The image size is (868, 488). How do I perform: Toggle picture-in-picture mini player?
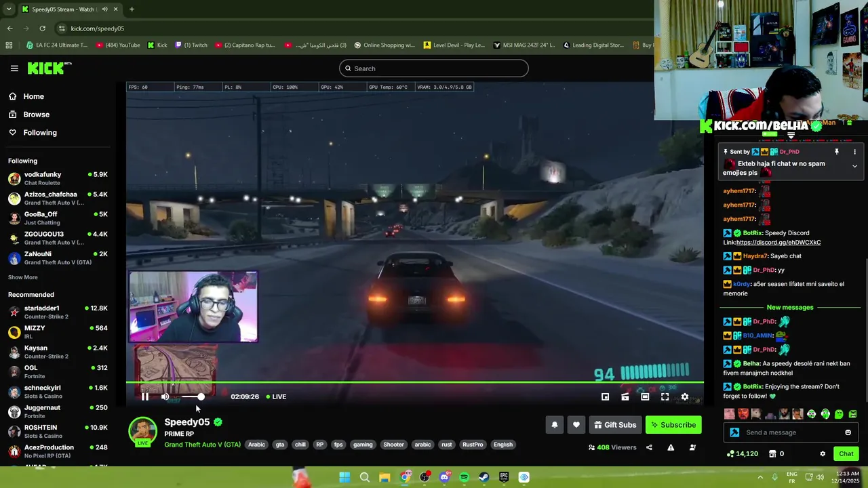coord(605,397)
